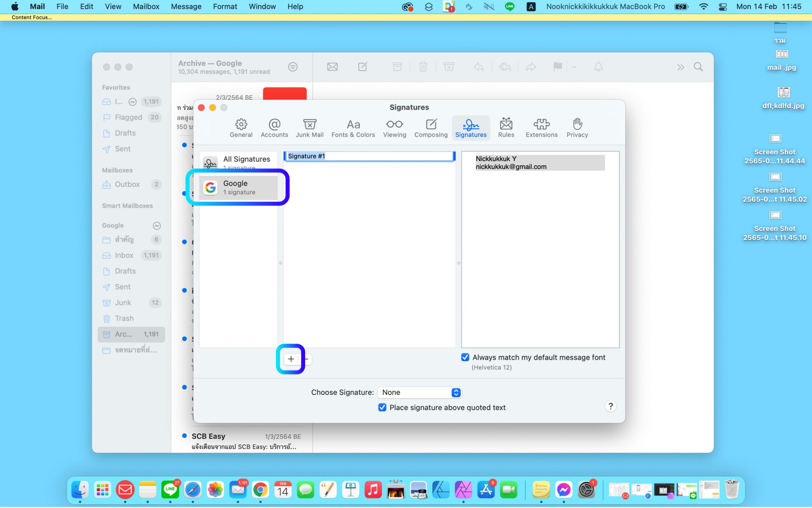Click the plus button to add signature

click(x=291, y=359)
